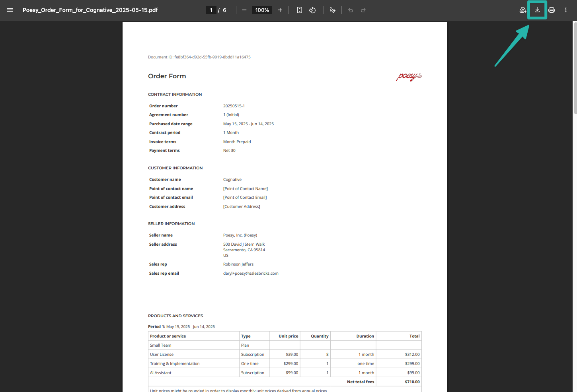The width and height of the screenshot is (577, 392).
Task: Click the Period 1 date line
Action: point(181,327)
